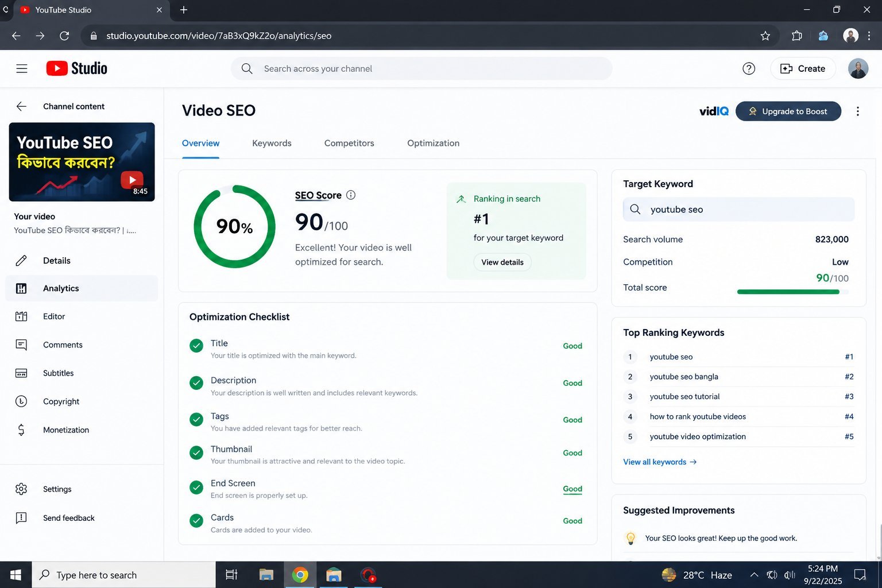Show hidden system tray icons
The width and height of the screenshot is (882, 588).
coord(755,575)
